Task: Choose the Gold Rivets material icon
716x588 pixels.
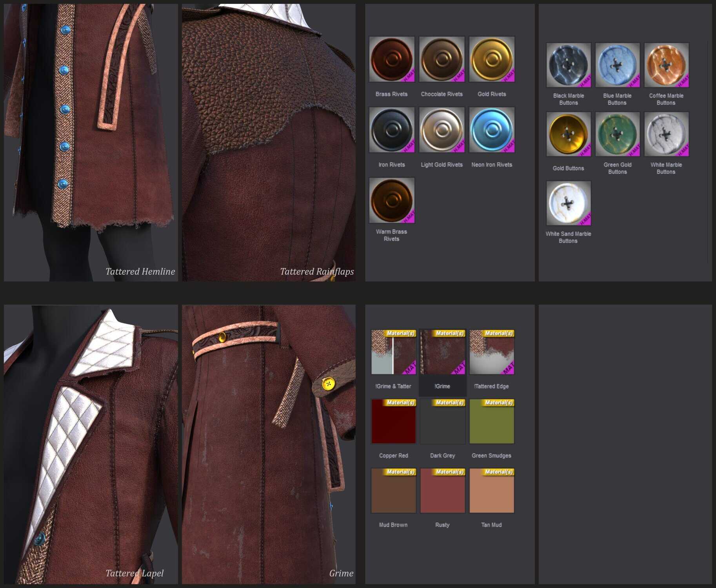Action: coord(492,60)
